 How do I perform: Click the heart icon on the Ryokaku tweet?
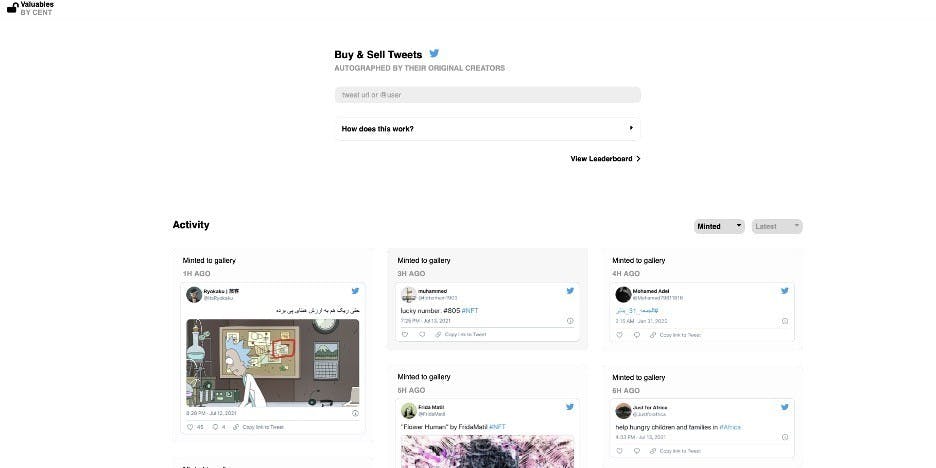190,427
